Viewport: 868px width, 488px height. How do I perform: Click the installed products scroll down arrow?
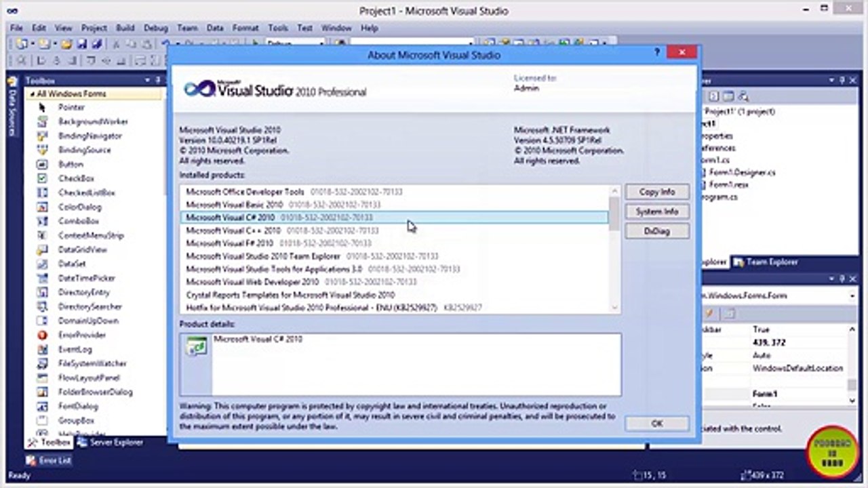[614, 307]
